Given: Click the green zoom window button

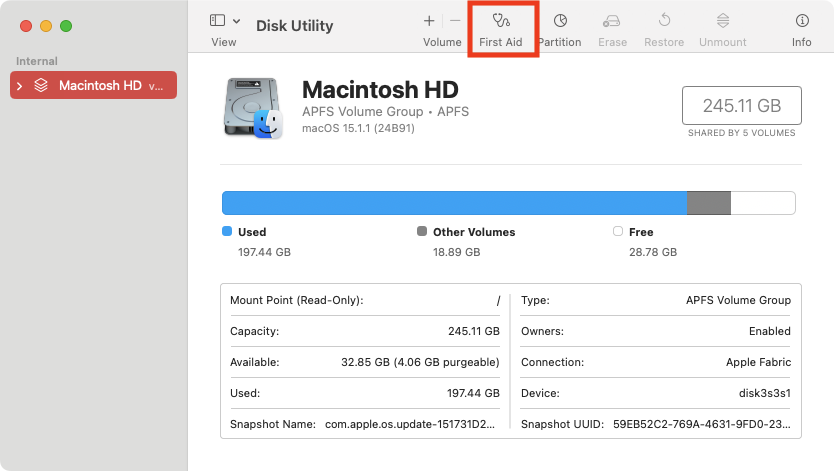Looking at the screenshot, I should tap(66, 26).
